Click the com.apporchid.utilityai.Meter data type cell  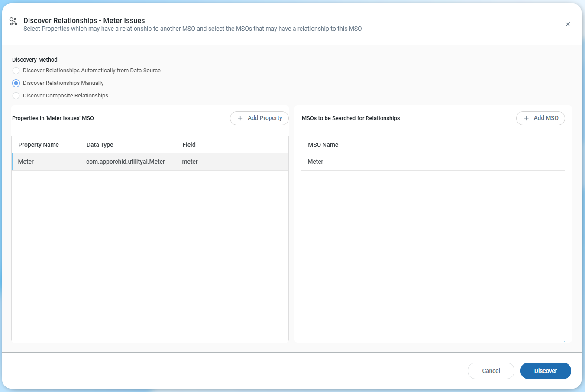click(126, 162)
